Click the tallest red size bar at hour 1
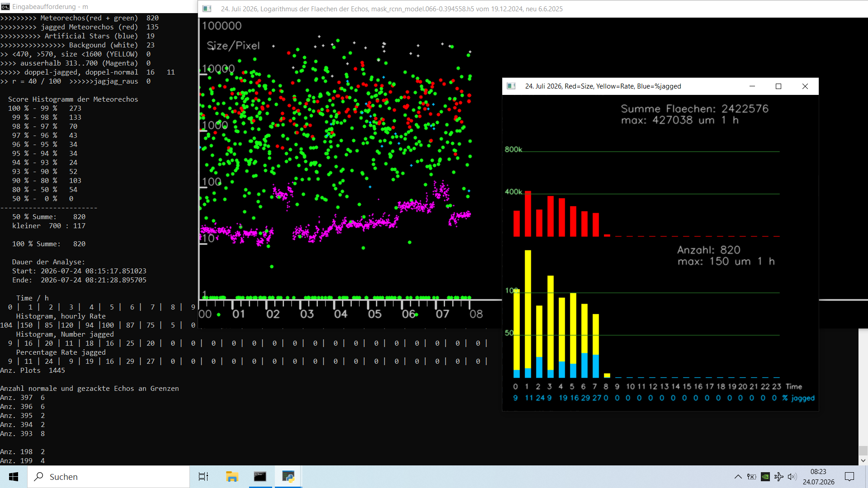This screenshot has width=868, height=488. coord(528,214)
